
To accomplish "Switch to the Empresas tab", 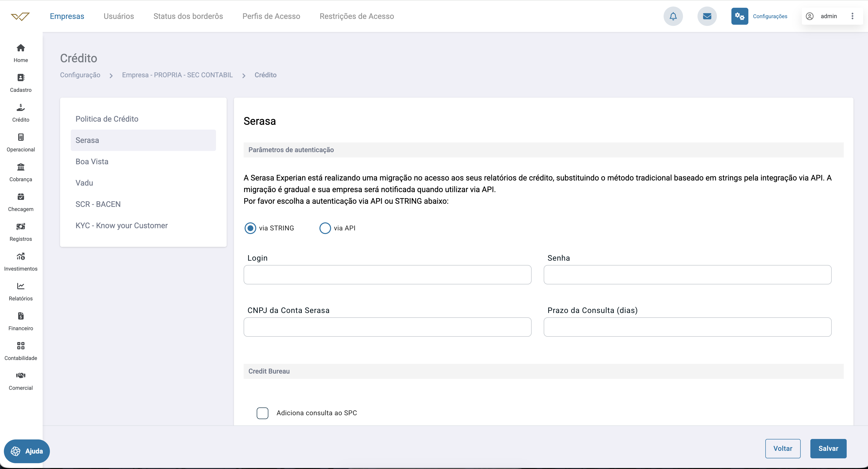I will [67, 16].
